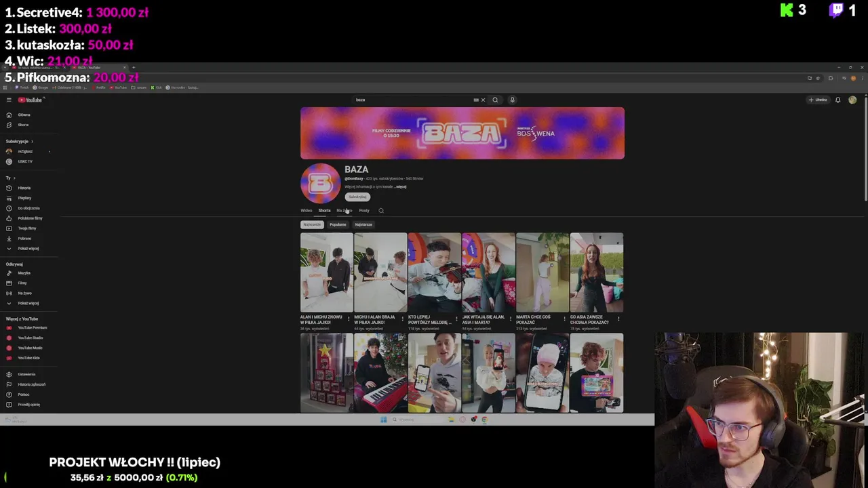The image size is (868, 488).
Task: Open options menu for KTO LEPIEJ POWTÓRZY short
Action: [456, 319]
